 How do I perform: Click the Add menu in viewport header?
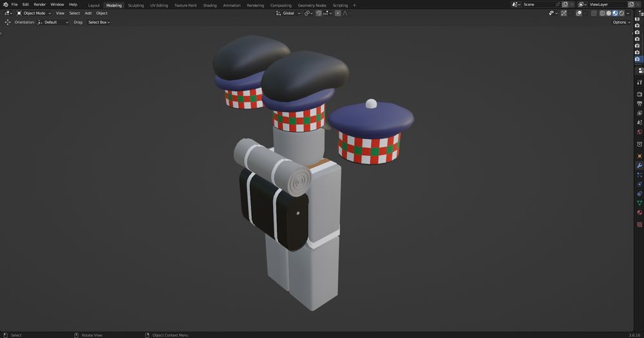coord(88,13)
